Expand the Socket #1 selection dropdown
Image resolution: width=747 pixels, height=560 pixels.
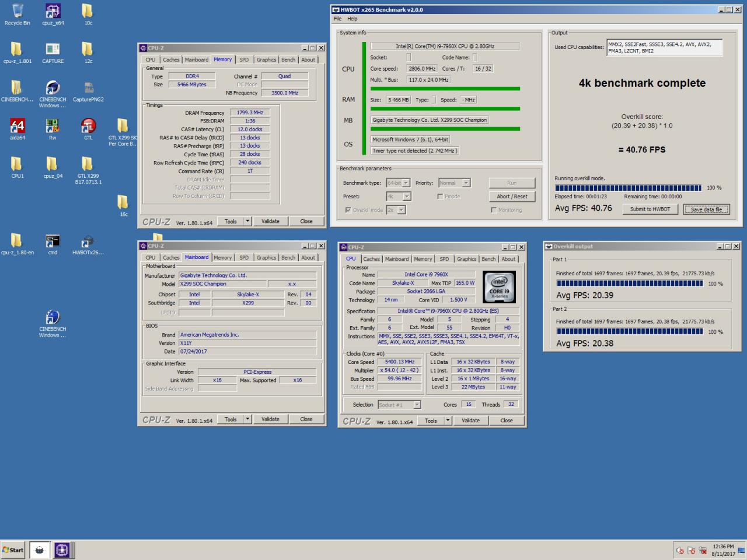[x=399, y=405]
